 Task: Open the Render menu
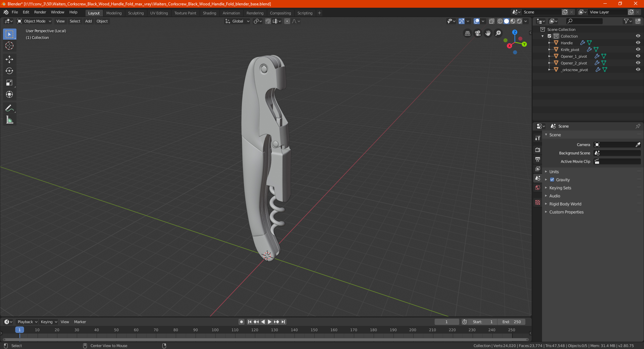coord(40,12)
